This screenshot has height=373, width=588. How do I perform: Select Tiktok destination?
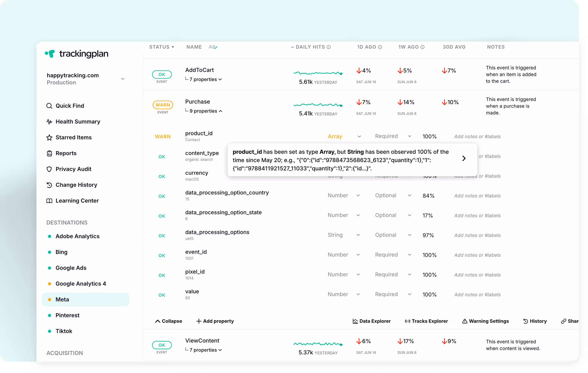pyautogui.click(x=64, y=331)
